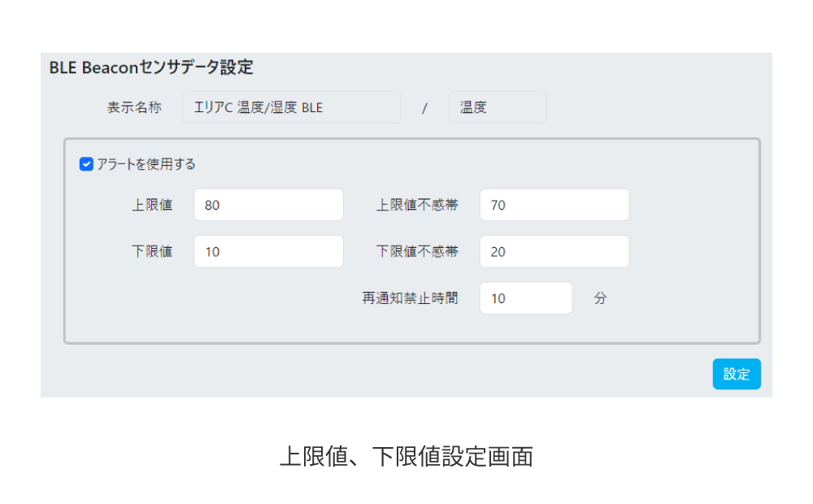Click the 再通知禁止時間 label
Screen dimensions: 813x504
410,298
